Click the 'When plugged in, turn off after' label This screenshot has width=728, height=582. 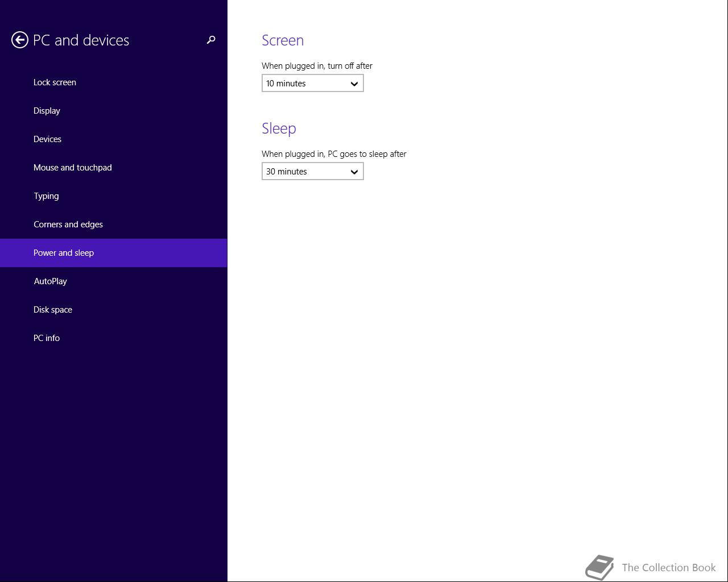[317, 66]
